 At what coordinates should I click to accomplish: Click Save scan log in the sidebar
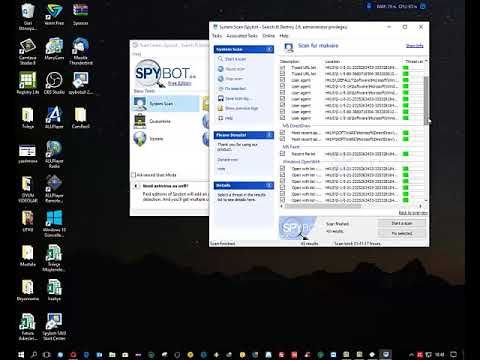click(237, 98)
